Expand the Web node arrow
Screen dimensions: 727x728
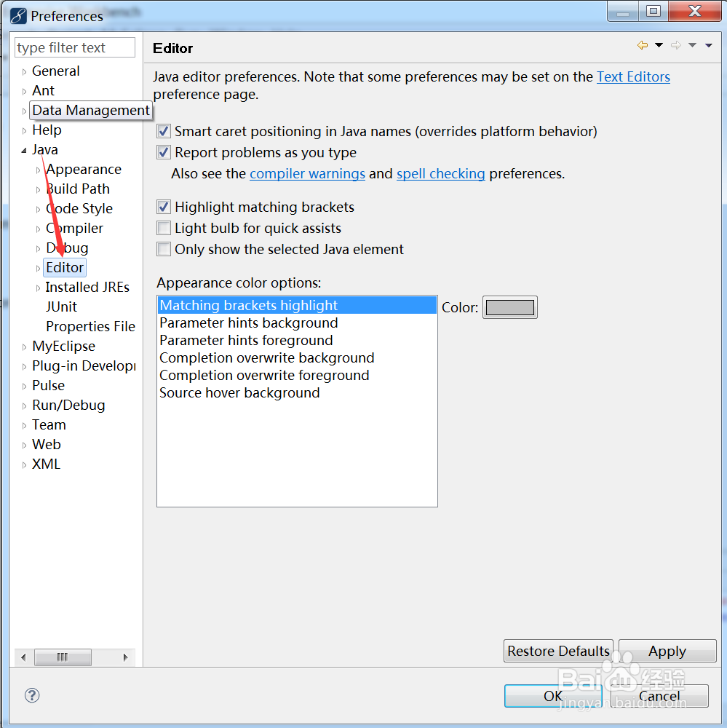pos(24,446)
